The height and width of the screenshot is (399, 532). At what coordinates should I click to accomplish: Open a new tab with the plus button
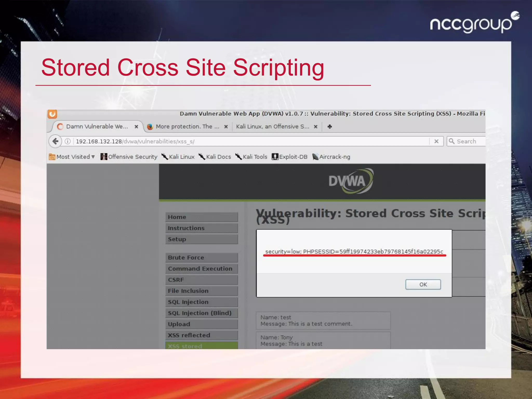[x=330, y=127]
